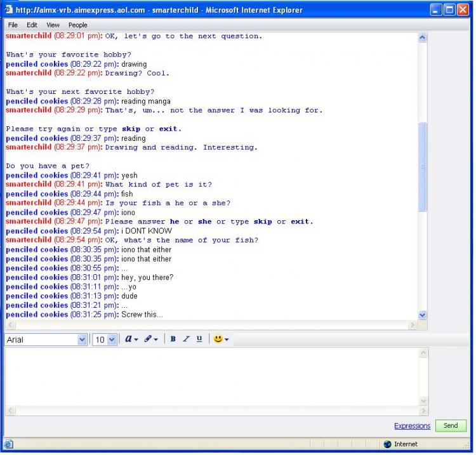
Task: Open the View menu
Action: (x=53, y=25)
